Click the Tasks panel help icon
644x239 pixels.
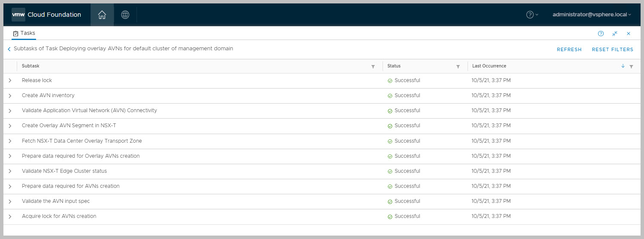click(601, 34)
